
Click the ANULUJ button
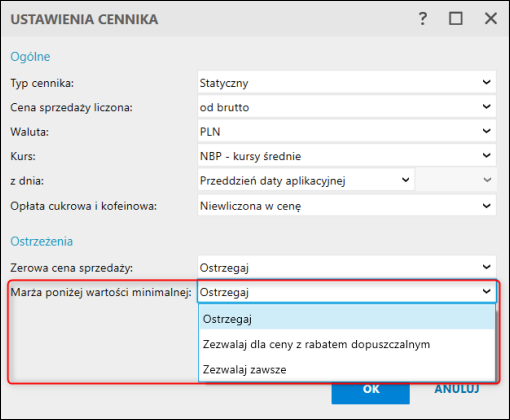pos(457,389)
